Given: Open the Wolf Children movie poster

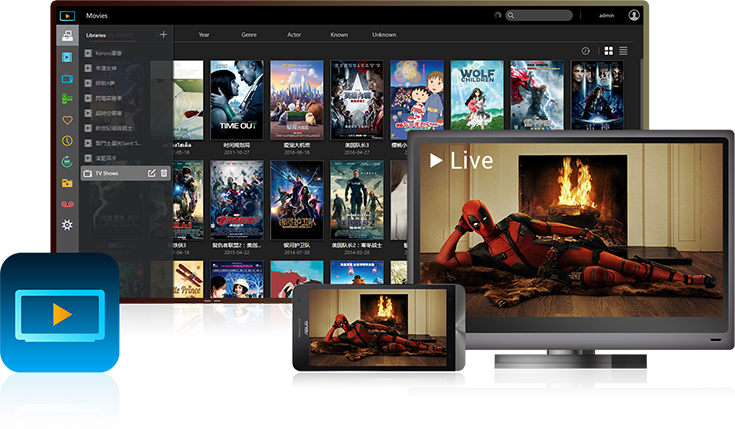Looking at the screenshot, I should [x=477, y=96].
